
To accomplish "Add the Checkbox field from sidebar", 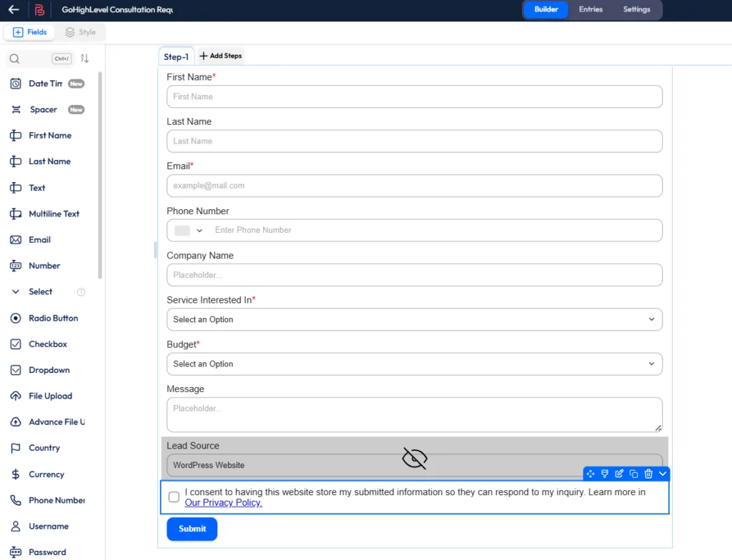I will (39, 344).
